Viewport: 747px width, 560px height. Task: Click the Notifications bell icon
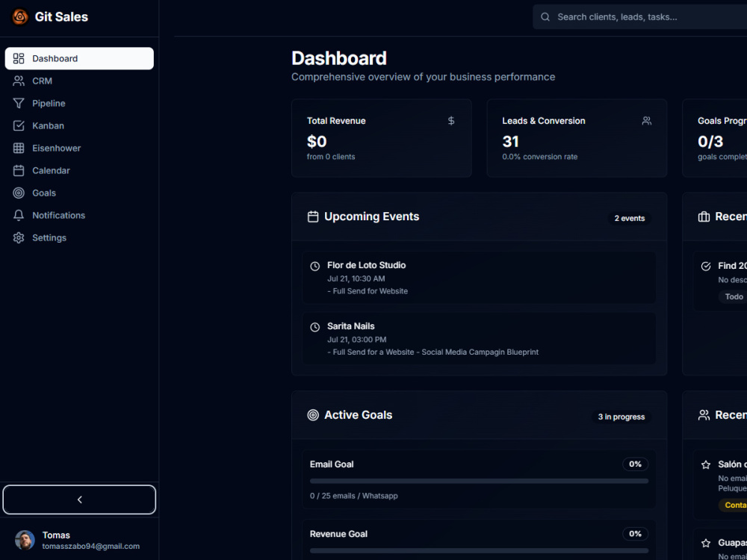[x=19, y=215]
